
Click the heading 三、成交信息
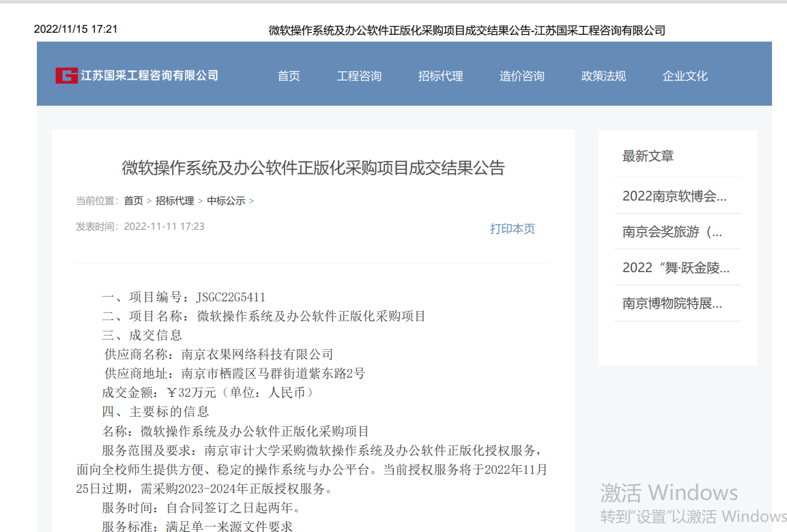click(142, 336)
